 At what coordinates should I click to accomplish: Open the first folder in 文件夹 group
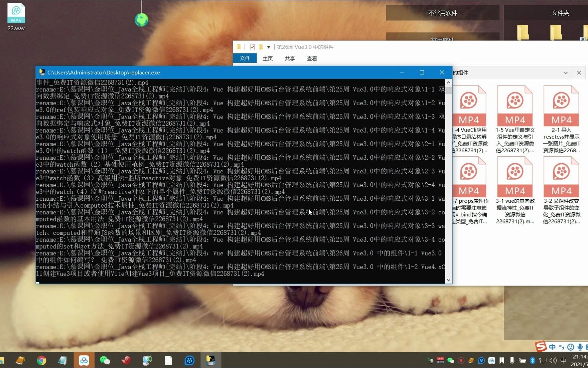click(523, 32)
